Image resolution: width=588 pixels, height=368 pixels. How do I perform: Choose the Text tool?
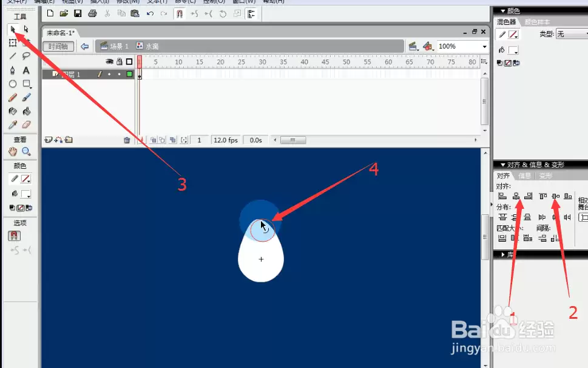coord(26,70)
